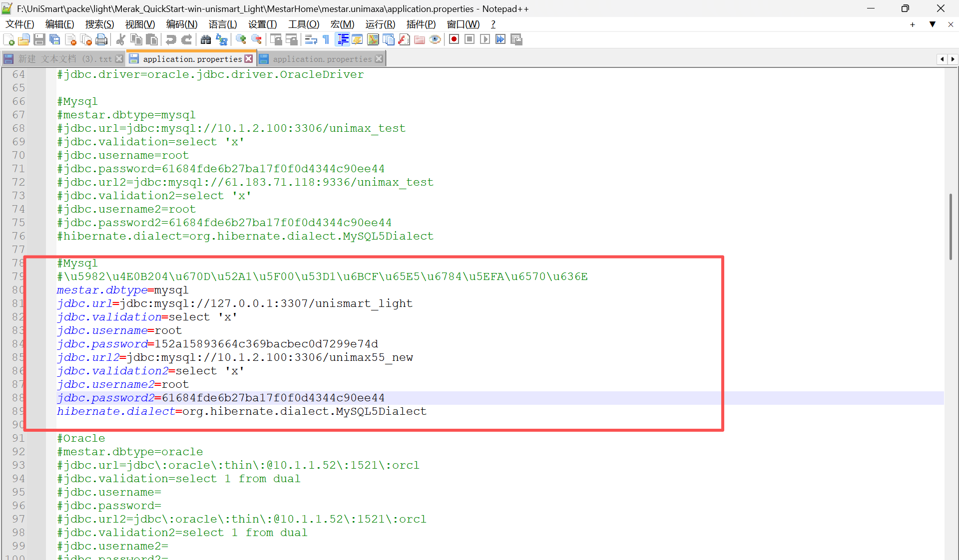Click the New file toolbar icon
Viewport: 959px width, 560px height.
pos(8,40)
